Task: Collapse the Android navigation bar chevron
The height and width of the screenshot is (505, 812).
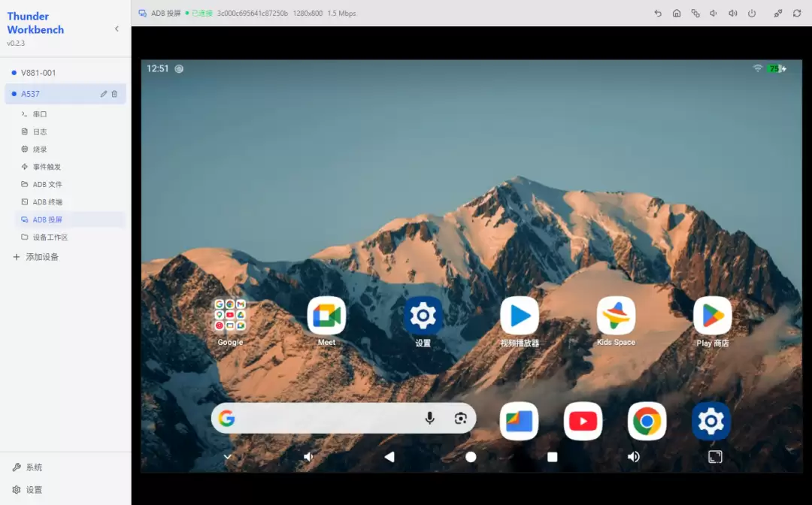Action: [x=227, y=457]
